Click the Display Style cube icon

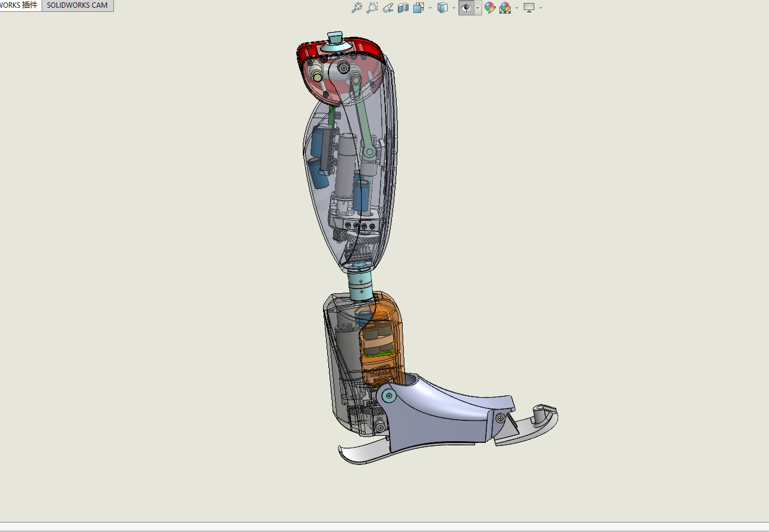click(442, 8)
